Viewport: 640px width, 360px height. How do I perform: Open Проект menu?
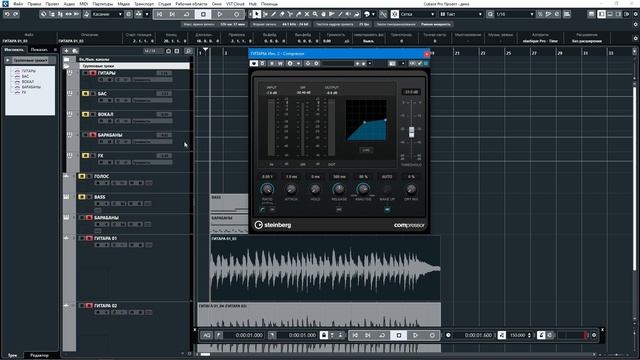click(52, 4)
